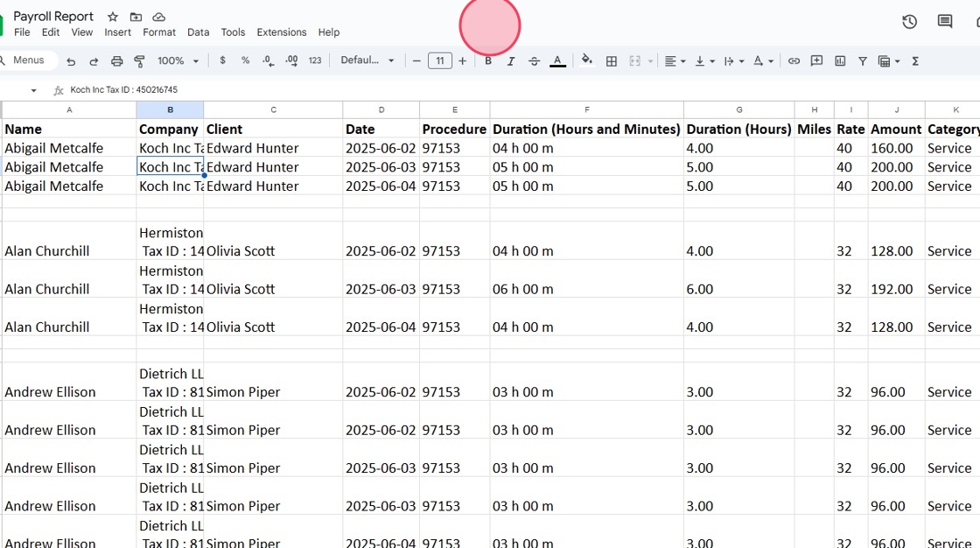
Task: Click the insert link icon
Action: 794,61
